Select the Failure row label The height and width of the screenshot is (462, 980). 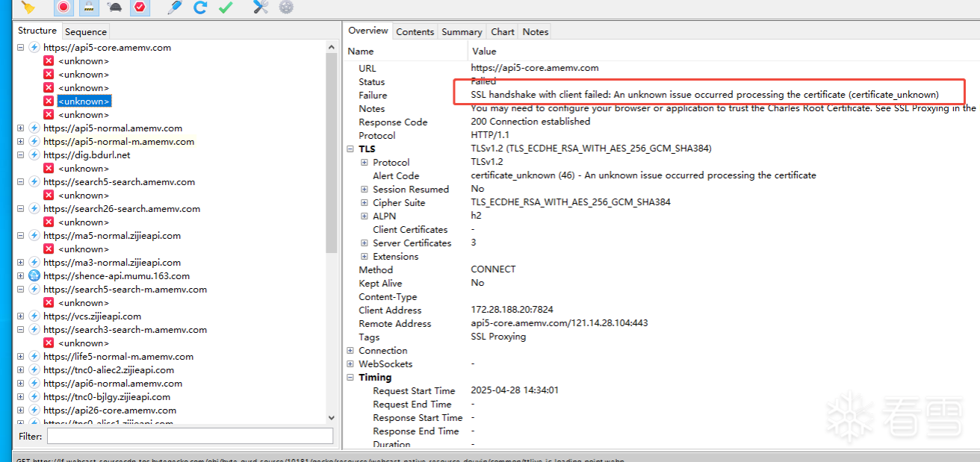(373, 95)
